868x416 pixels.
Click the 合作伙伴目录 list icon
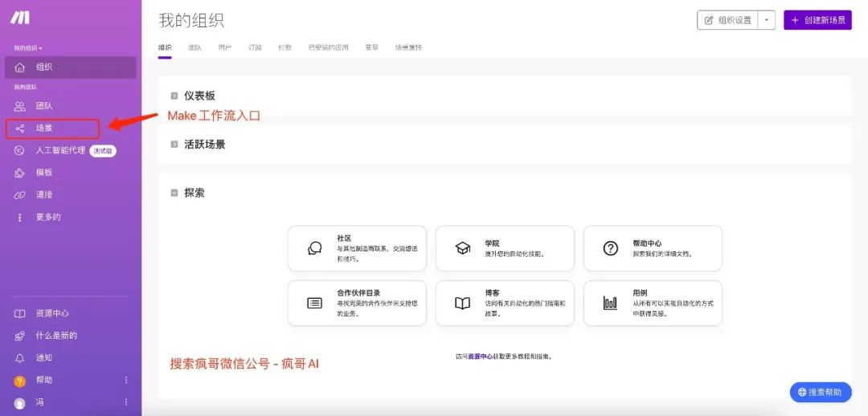click(314, 303)
